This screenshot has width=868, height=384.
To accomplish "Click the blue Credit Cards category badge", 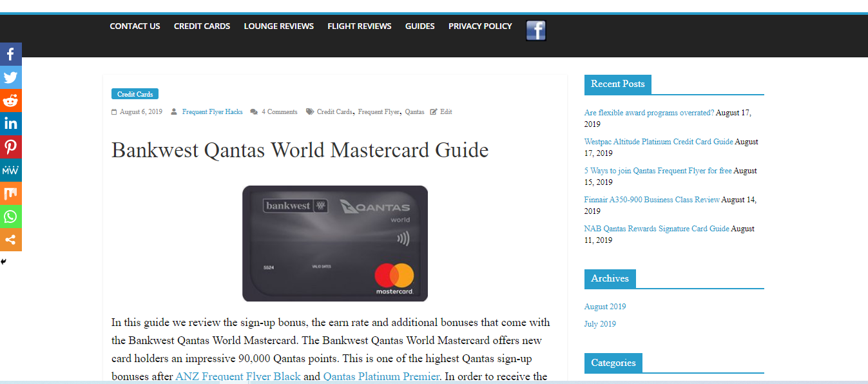I will [x=135, y=94].
